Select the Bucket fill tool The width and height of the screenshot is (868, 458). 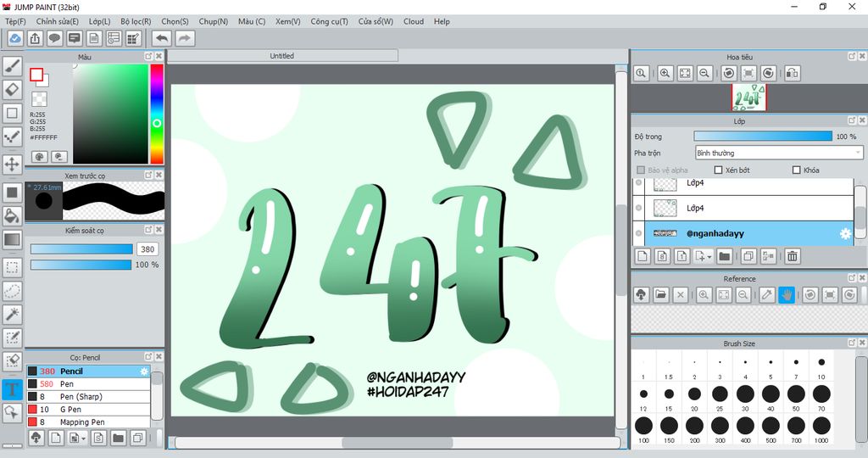point(12,215)
